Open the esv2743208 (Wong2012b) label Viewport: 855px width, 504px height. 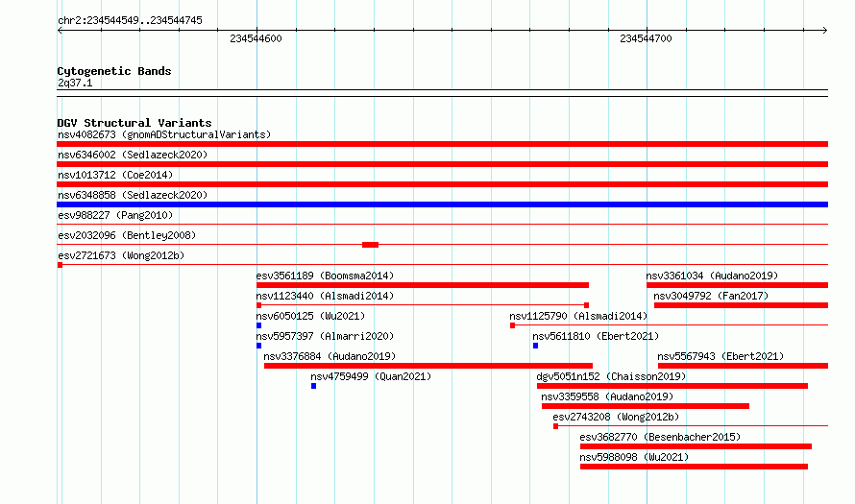(616, 417)
